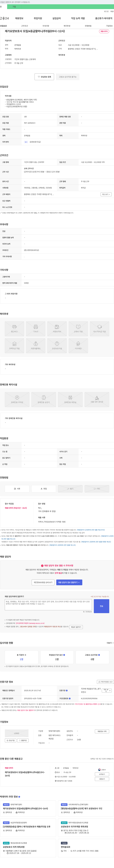
Task: Click 새창보기 for the other posting
Action: 102,779
